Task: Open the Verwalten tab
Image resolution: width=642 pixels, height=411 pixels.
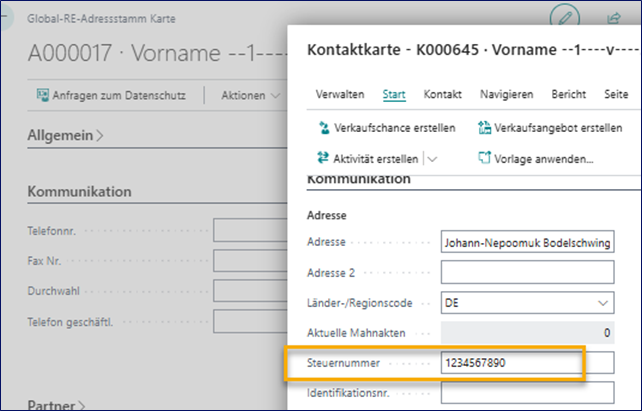Action: click(x=340, y=94)
